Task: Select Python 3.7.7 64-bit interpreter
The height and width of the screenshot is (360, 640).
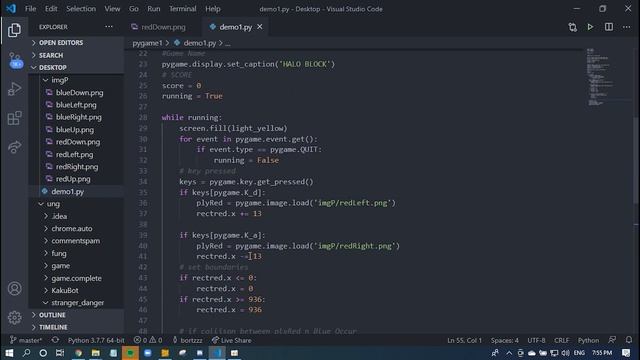Action: point(96,340)
